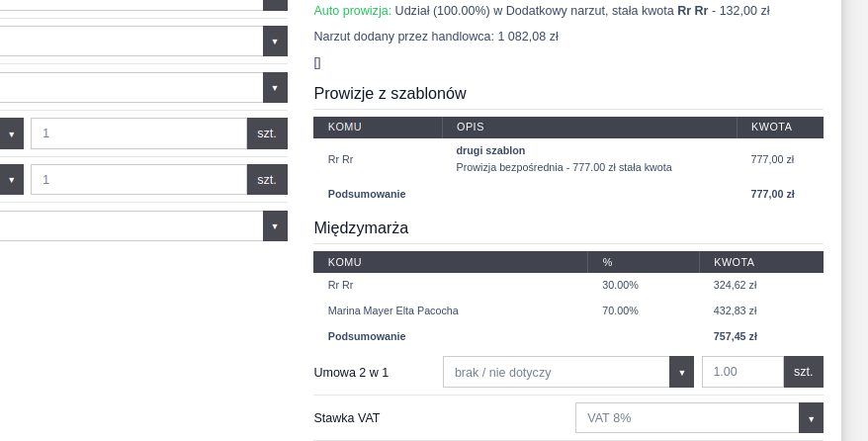Image resolution: width=868 pixels, height=441 pixels.
Task: Select the Marina Mayer Elta Pacocha row
Action: coord(393,310)
